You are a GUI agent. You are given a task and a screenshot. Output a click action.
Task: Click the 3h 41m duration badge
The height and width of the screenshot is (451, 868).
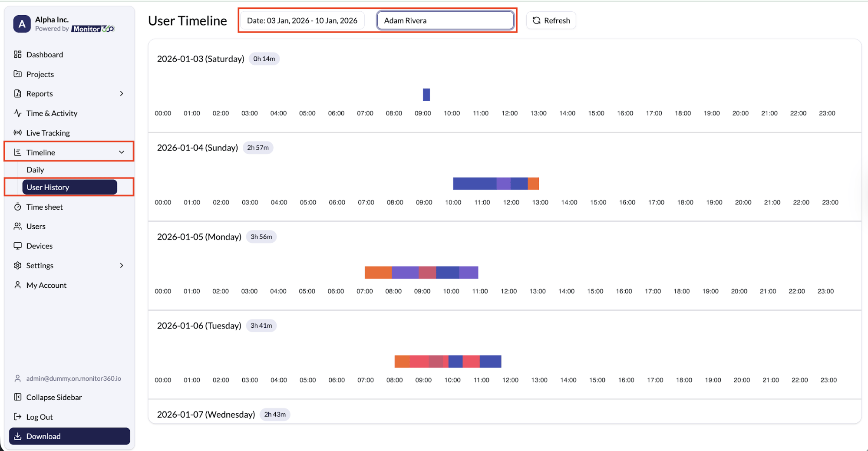(261, 326)
